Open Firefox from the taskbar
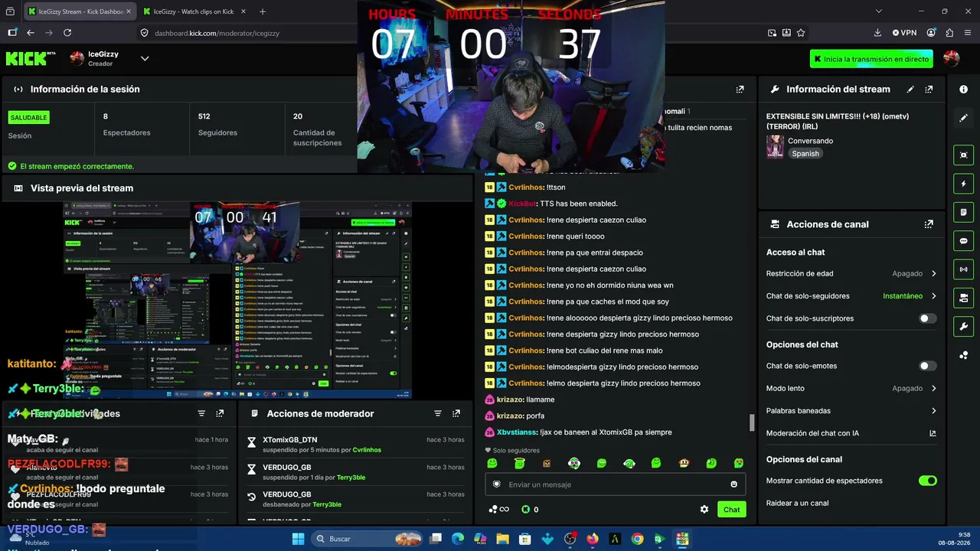The width and height of the screenshot is (980, 551). (x=592, y=539)
